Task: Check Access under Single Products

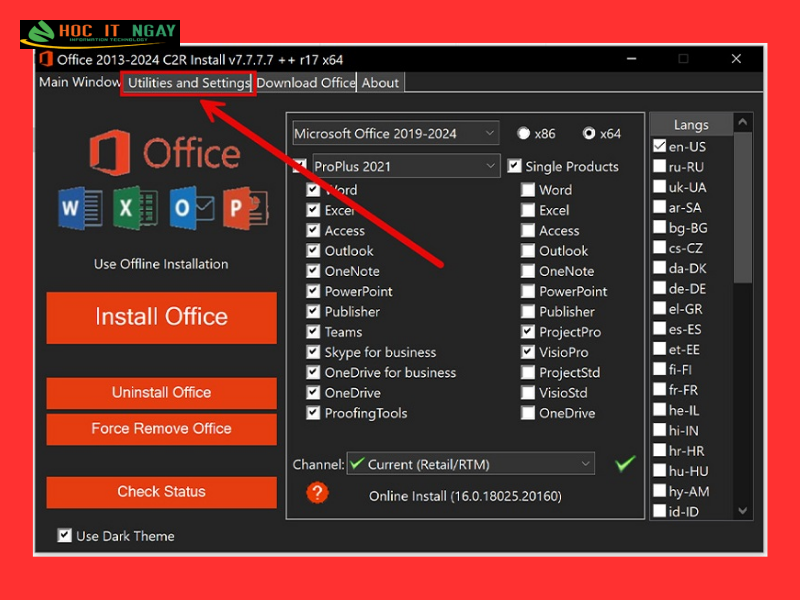Action: point(528,231)
